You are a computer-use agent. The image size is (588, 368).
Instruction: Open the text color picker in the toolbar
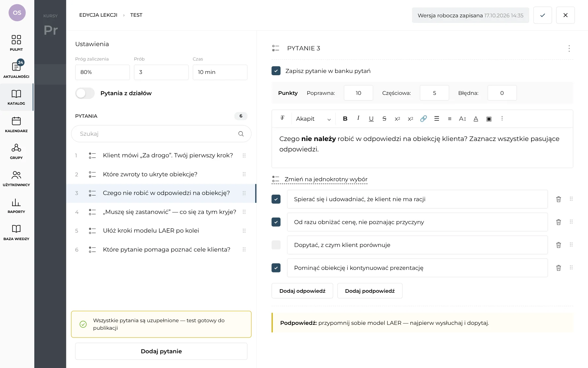point(476,119)
